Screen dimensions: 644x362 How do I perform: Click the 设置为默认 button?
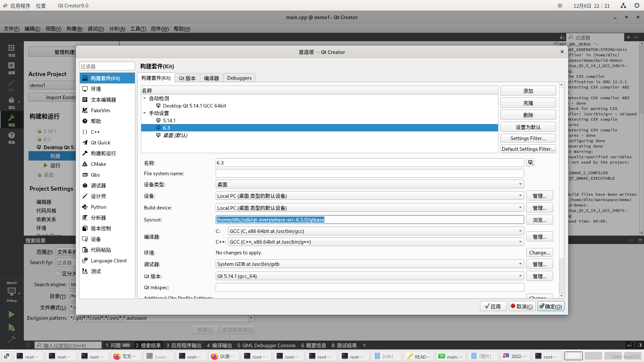pyautogui.click(x=528, y=127)
